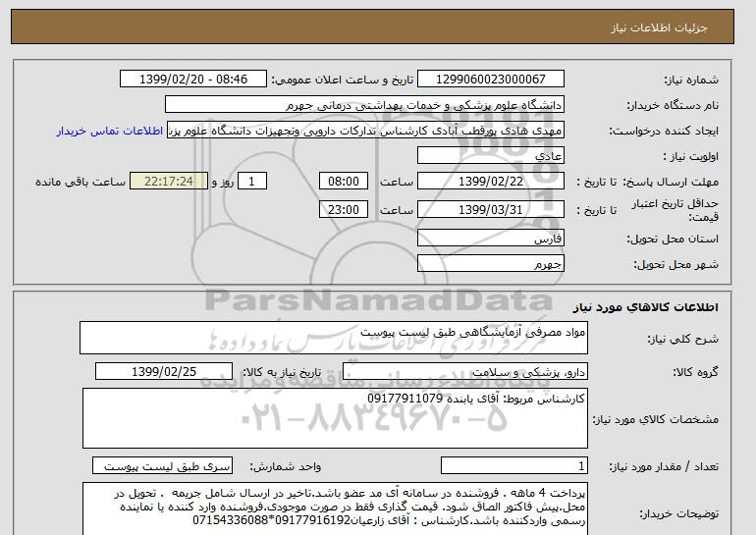
Task: Click the unit of measure field سری طبق لیست پیوست
Action: [162, 466]
